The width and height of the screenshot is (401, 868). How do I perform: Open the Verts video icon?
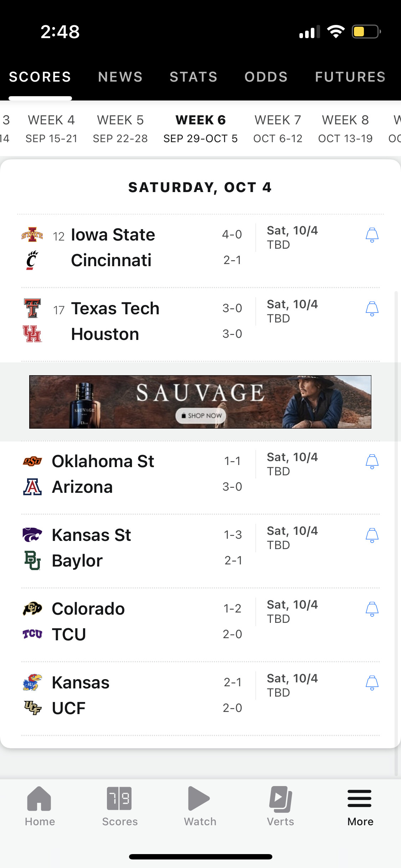pos(281,799)
